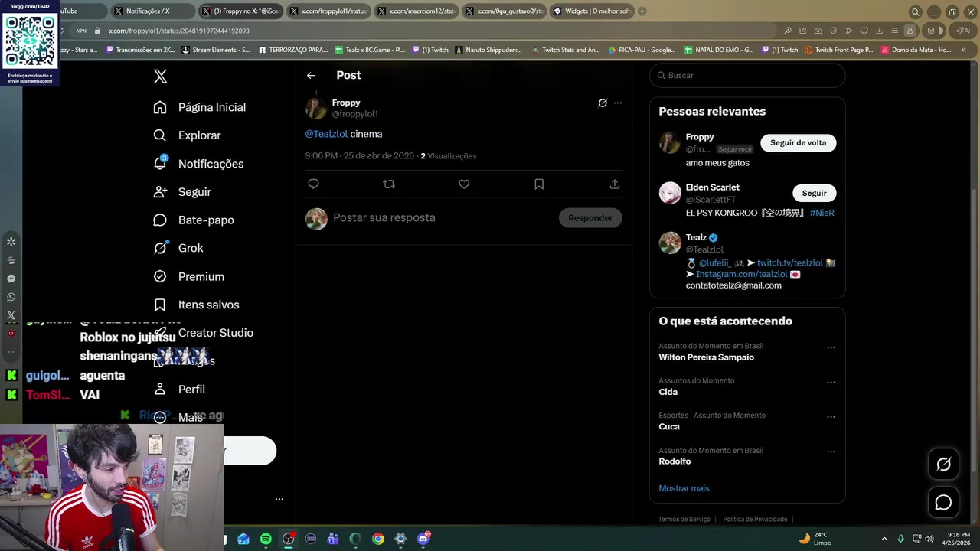The image size is (980, 551).
Task: Click the @lufelii_ mention link
Action: [x=715, y=262]
